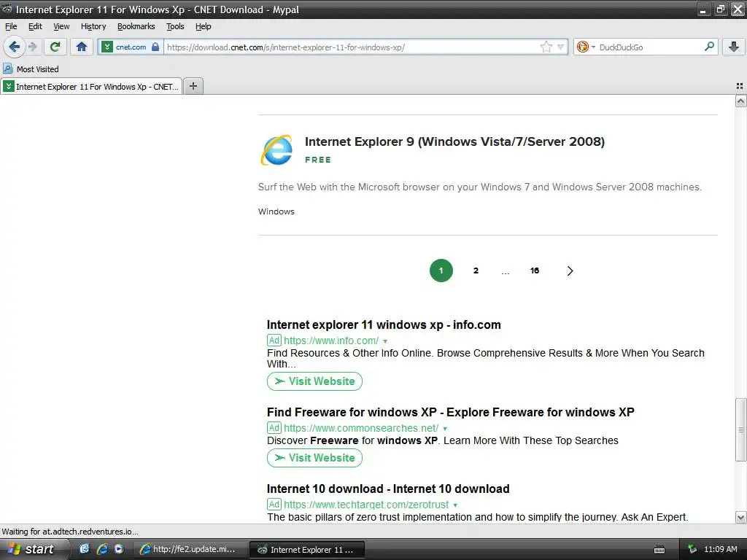Select pagination page 1
The image size is (747, 560).
point(441,271)
